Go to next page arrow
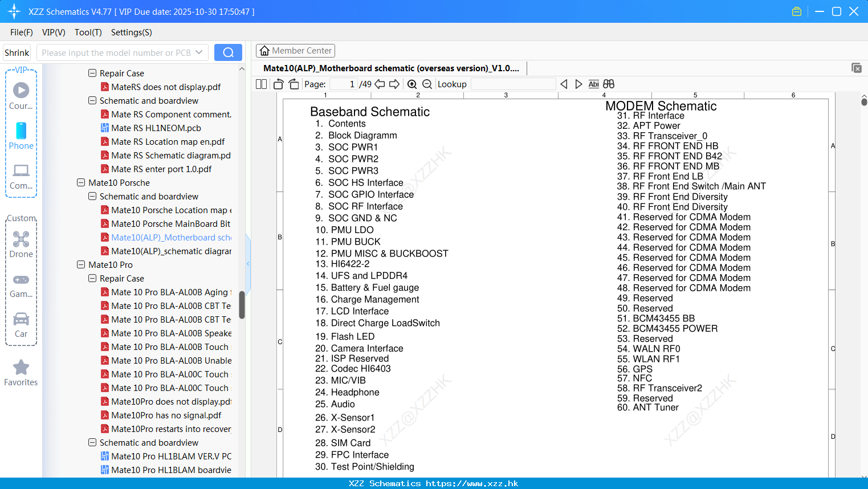Screen dimensions: 868x489 click(394, 84)
